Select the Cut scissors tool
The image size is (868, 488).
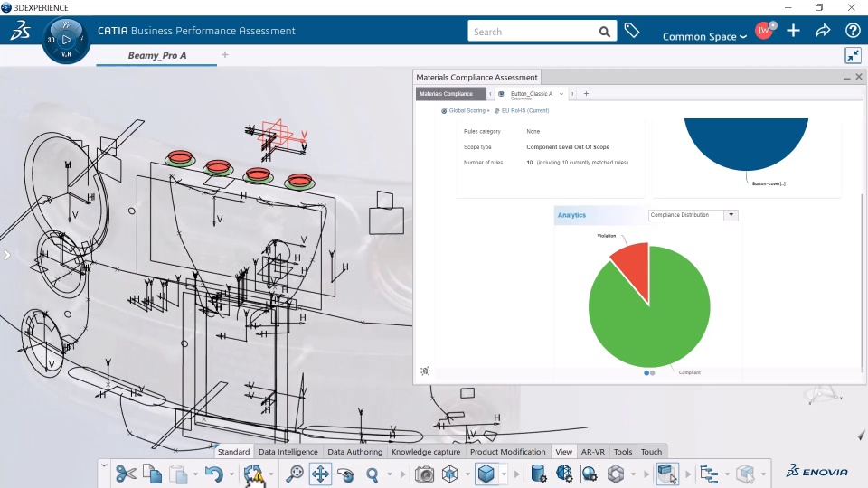click(x=127, y=474)
